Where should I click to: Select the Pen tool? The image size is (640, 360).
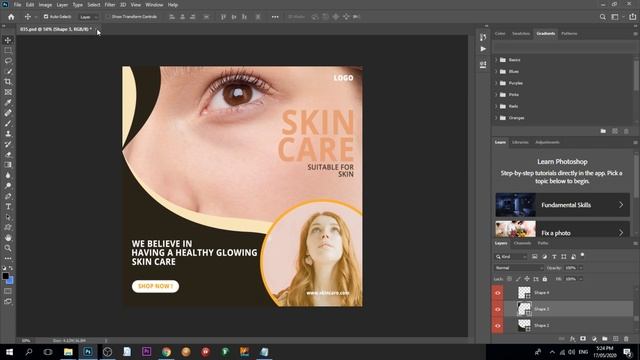click(8, 196)
